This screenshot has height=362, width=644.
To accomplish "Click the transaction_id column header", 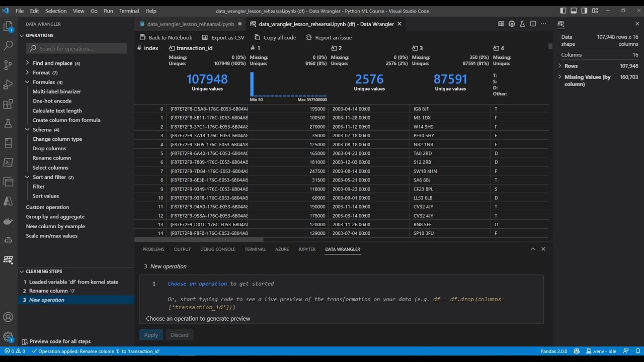I will (x=194, y=48).
